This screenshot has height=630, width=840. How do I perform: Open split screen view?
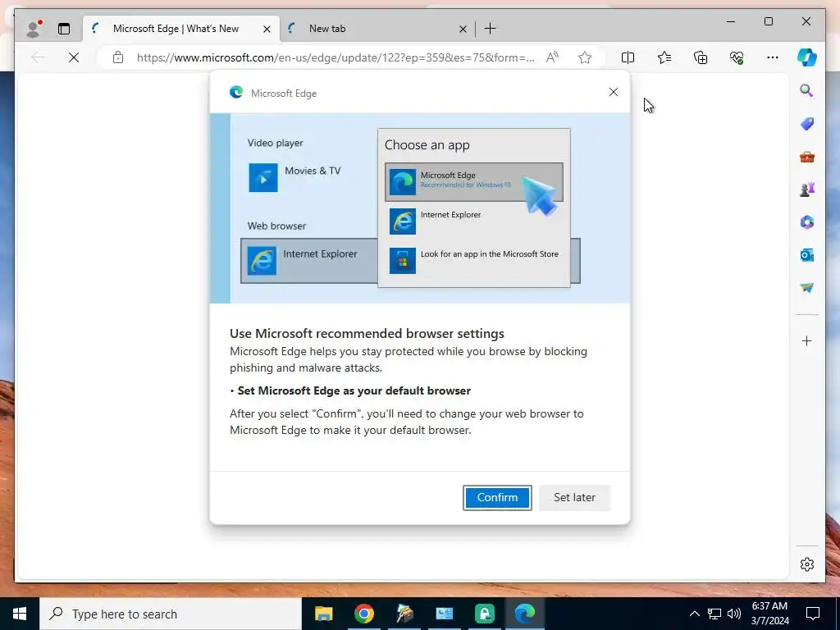[x=628, y=57]
